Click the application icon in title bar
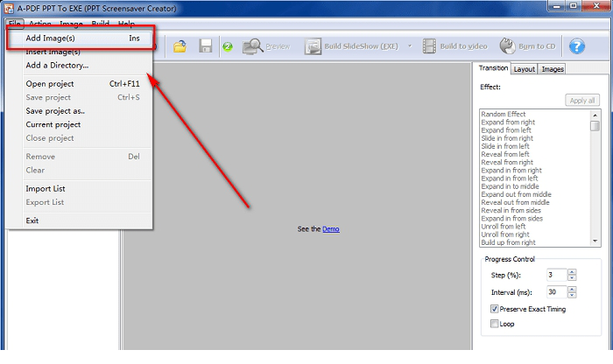613x364 pixels. pos(9,8)
